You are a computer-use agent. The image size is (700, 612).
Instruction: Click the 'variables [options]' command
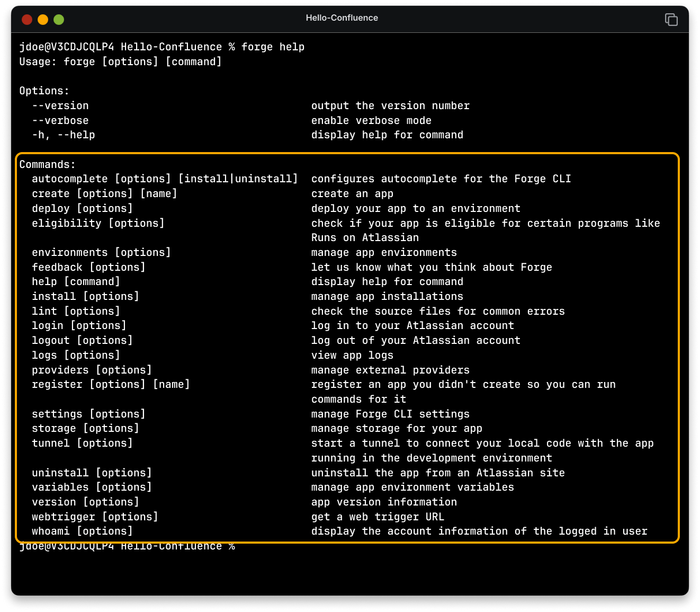[x=92, y=487]
